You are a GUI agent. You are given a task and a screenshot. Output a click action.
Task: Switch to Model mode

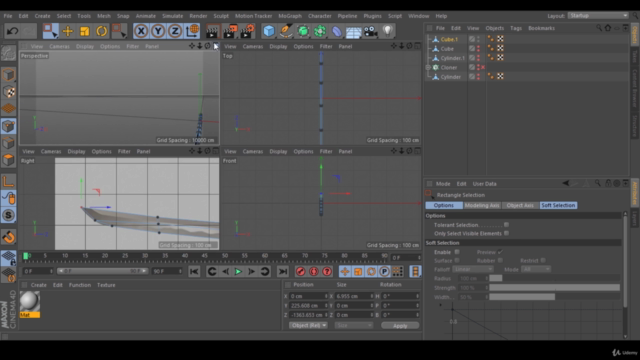[x=9, y=75]
